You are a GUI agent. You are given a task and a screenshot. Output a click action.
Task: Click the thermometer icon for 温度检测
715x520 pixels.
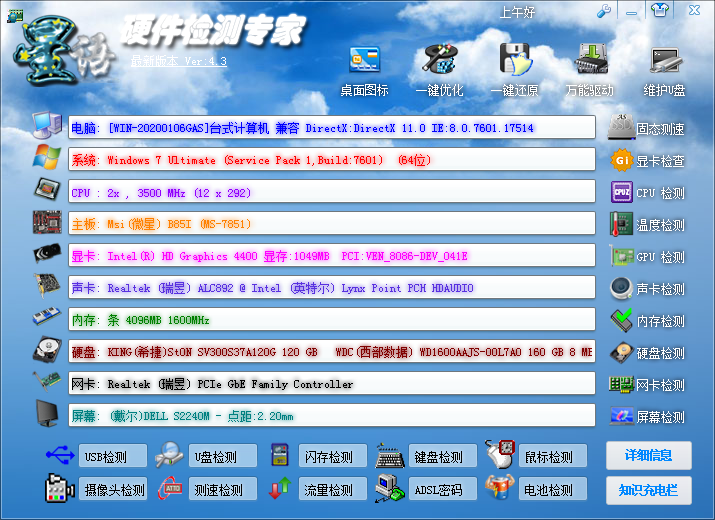click(622, 224)
